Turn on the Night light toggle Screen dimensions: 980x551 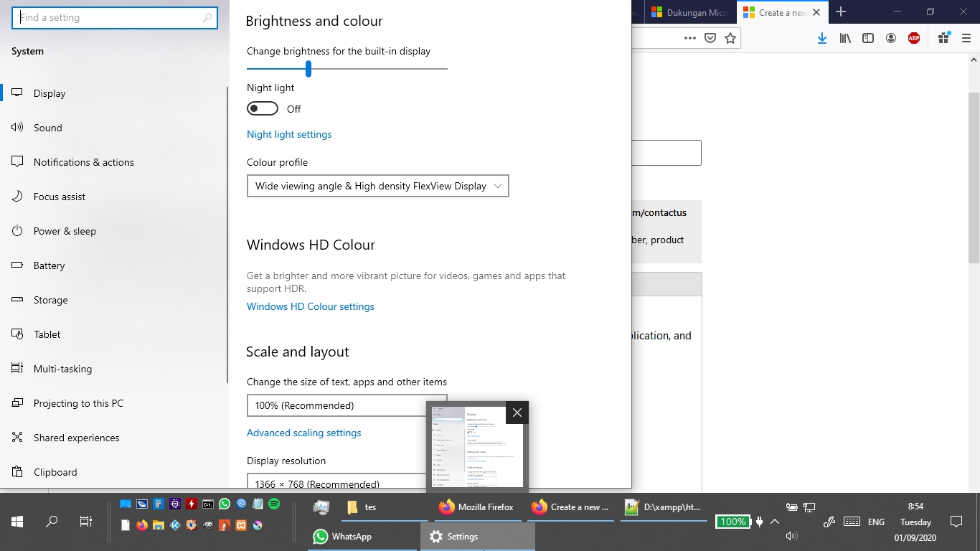point(263,108)
